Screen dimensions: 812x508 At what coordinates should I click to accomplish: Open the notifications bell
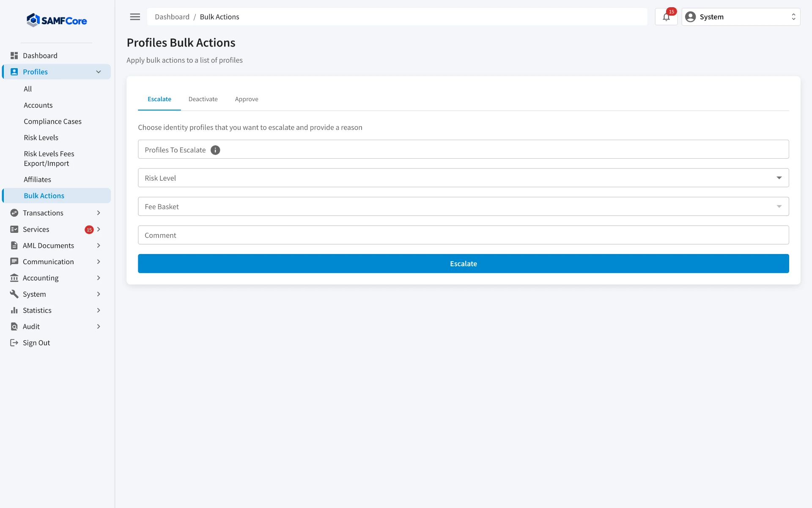pos(666,17)
